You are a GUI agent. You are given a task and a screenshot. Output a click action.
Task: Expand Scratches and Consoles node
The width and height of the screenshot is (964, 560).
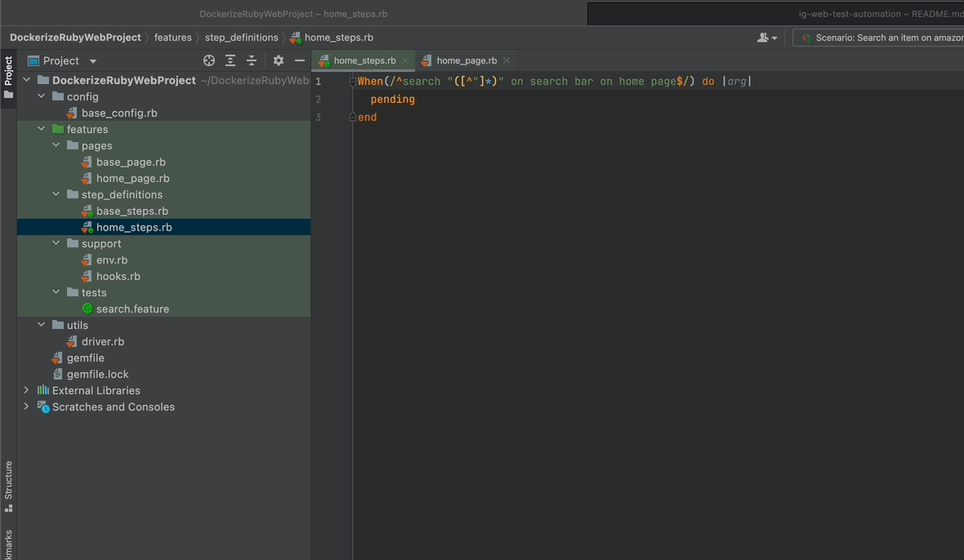coord(26,407)
